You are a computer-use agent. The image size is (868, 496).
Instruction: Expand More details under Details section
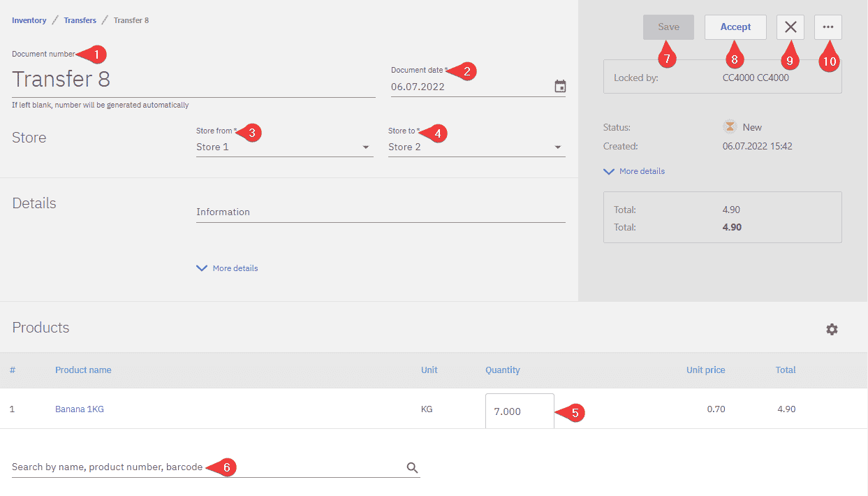pos(228,268)
